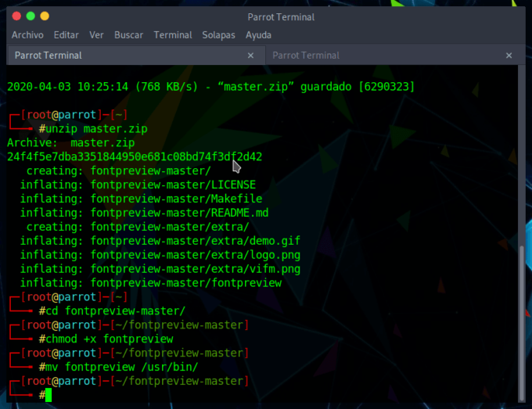Close the first Parrot Terminal tab
532x409 pixels.
pyautogui.click(x=250, y=56)
